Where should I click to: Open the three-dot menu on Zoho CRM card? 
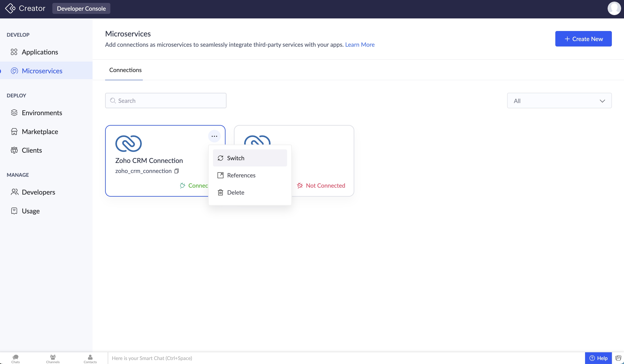pos(214,136)
